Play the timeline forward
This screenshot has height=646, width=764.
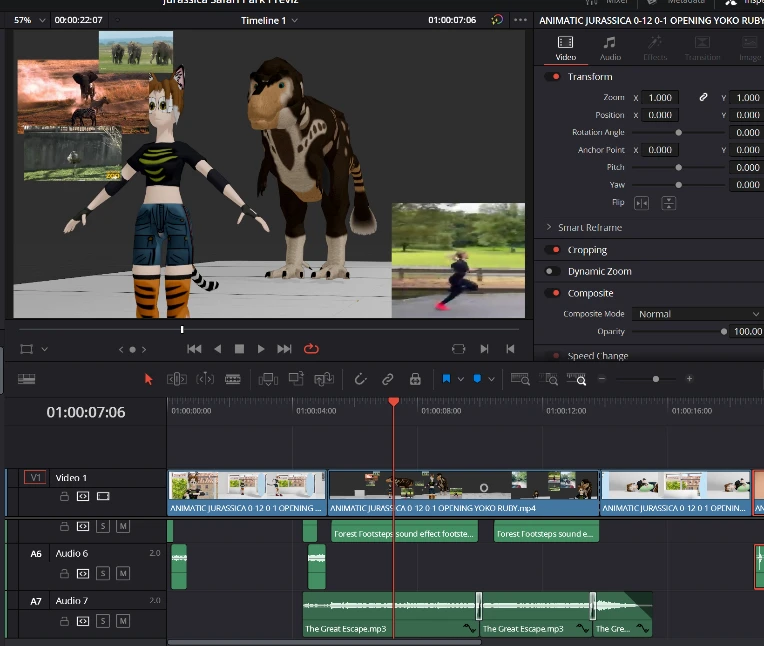261,349
